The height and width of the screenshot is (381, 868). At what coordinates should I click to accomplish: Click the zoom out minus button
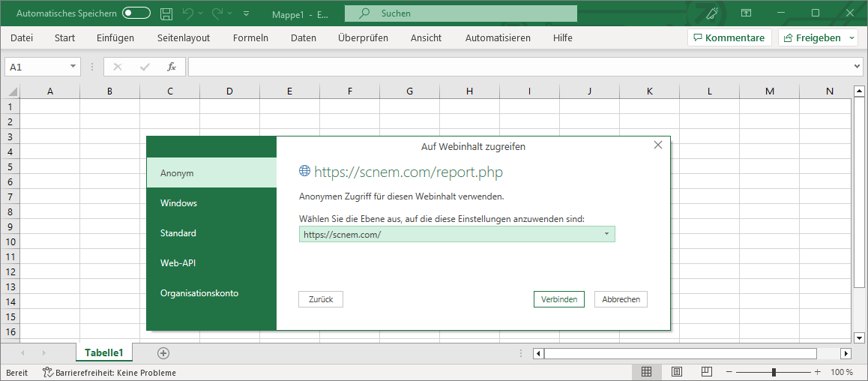pos(729,372)
